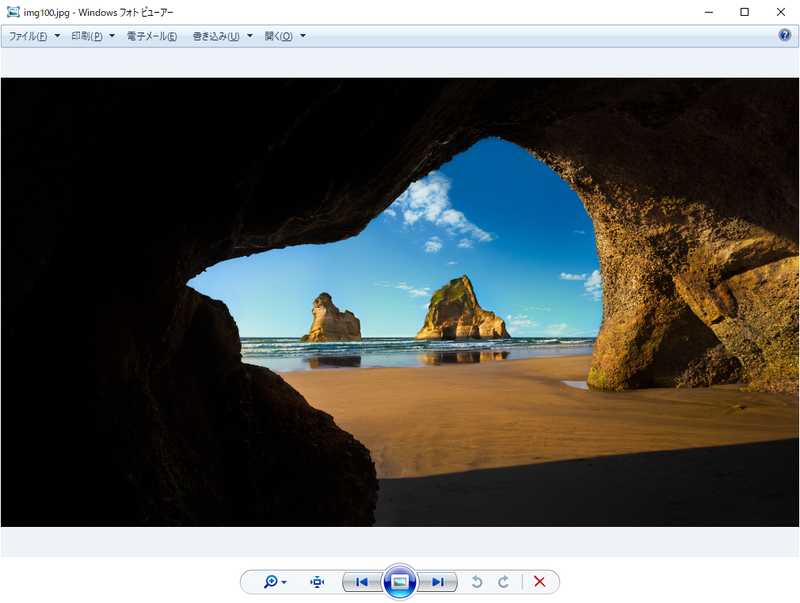Viewport: 800px width, 603px height.
Task: Display image at actual size
Action: 318,581
